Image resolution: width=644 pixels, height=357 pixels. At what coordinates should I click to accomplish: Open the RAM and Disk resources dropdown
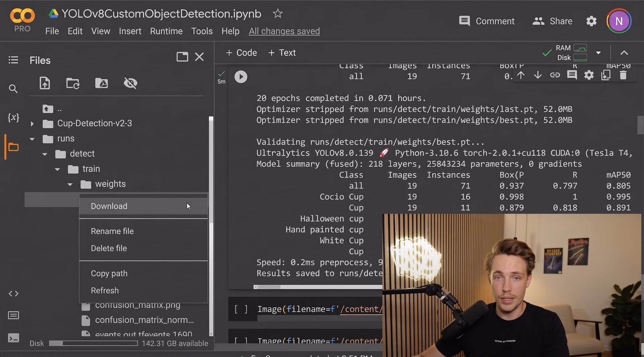[598, 53]
